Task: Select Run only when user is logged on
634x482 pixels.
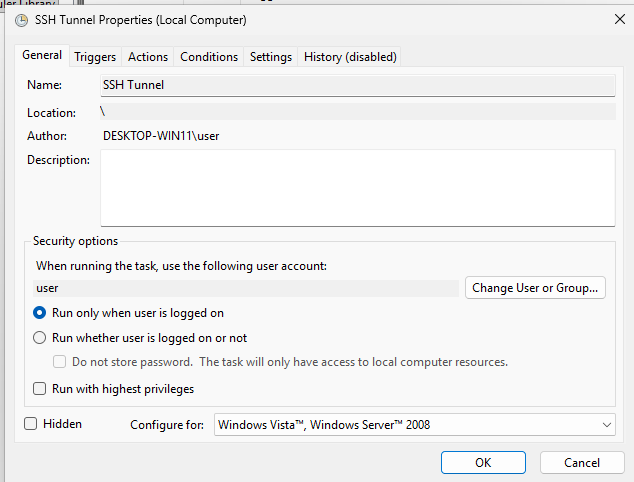Action: click(40, 313)
